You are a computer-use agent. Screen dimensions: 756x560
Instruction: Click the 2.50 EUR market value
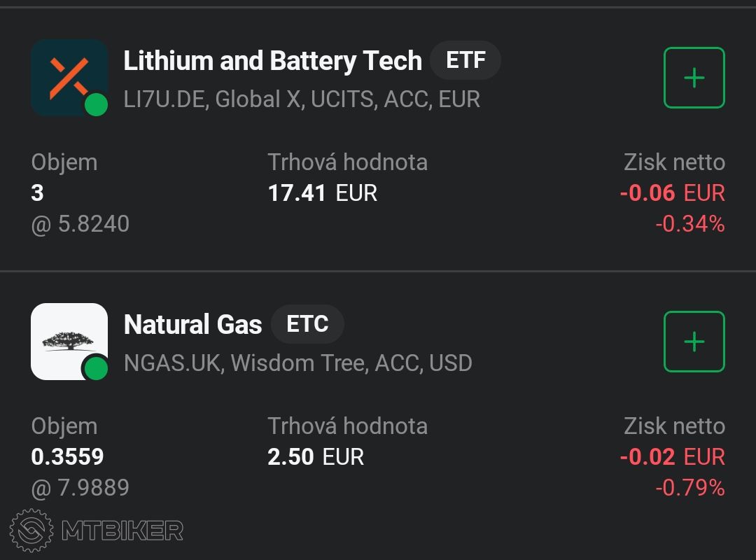316,457
